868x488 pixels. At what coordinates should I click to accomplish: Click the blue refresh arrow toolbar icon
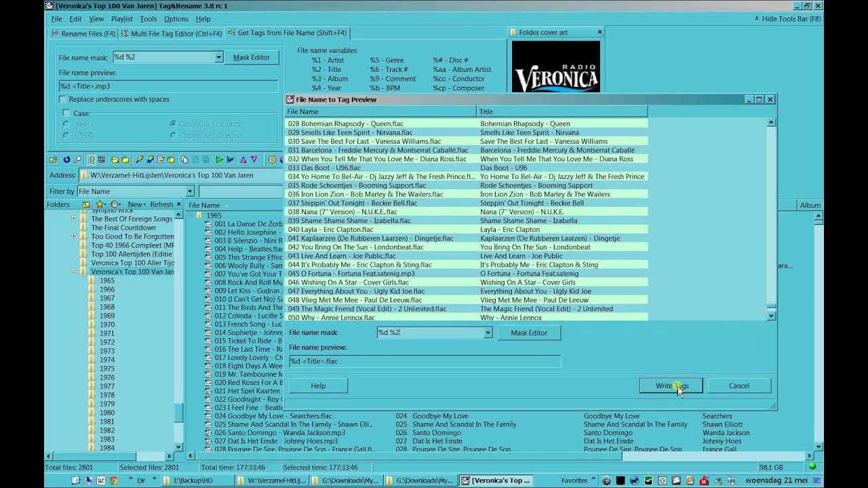66,160
